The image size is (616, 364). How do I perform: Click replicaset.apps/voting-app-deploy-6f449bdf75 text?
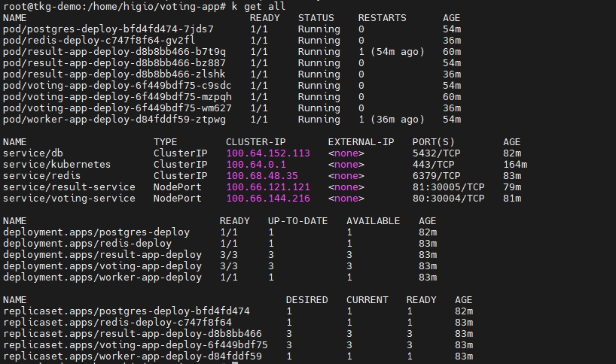(136, 344)
